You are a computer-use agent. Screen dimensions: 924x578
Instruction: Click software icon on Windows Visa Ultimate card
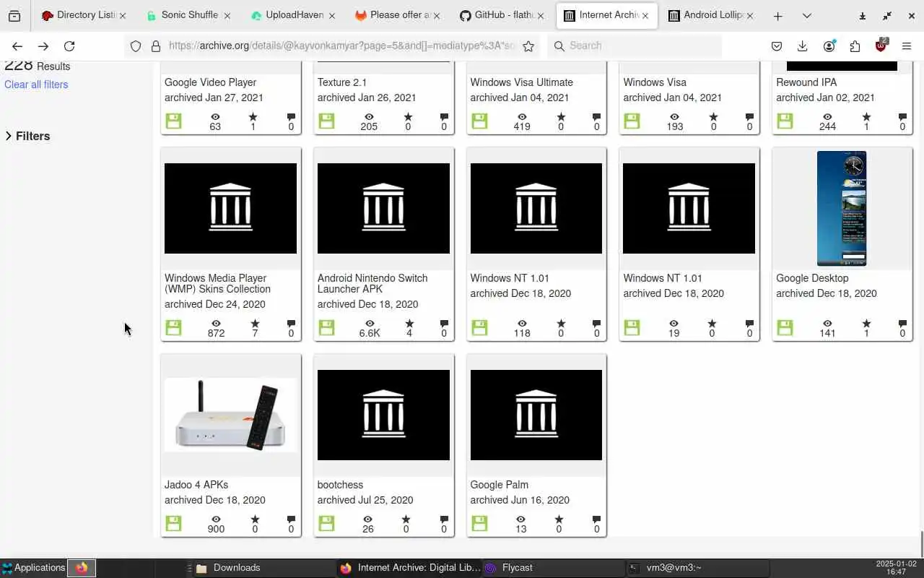coord(479,121)
